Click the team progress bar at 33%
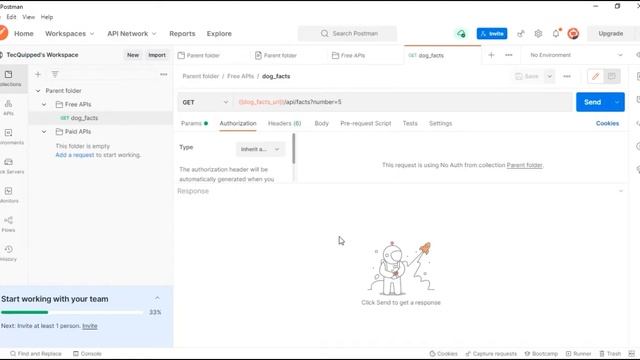 [x=72, y=312]
